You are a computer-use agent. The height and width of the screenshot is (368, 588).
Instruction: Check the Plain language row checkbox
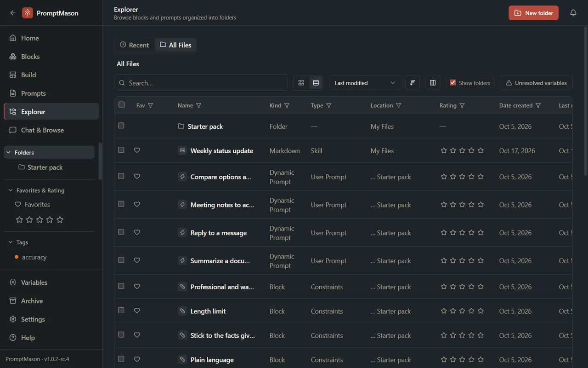pyautogui.click(x=121, y=359)
